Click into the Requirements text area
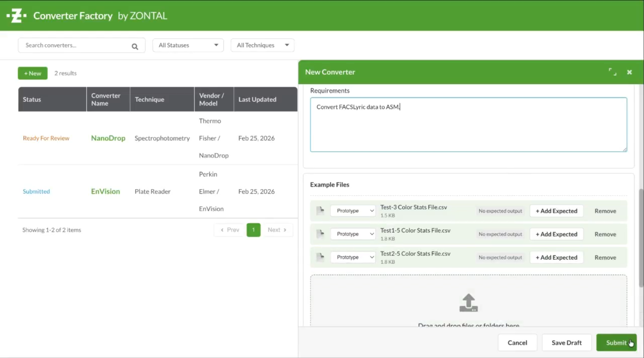Screen dimensions: 644x358 point(468,124)
